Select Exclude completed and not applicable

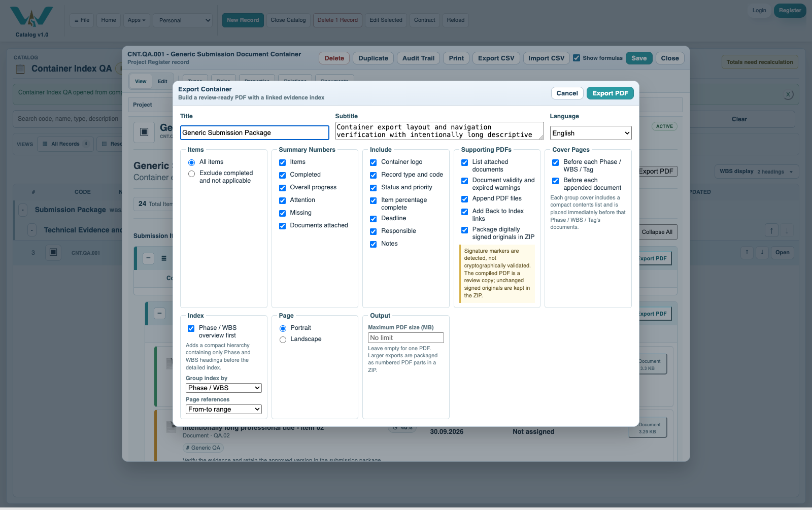pyautogui.click(x=192, y=174)
